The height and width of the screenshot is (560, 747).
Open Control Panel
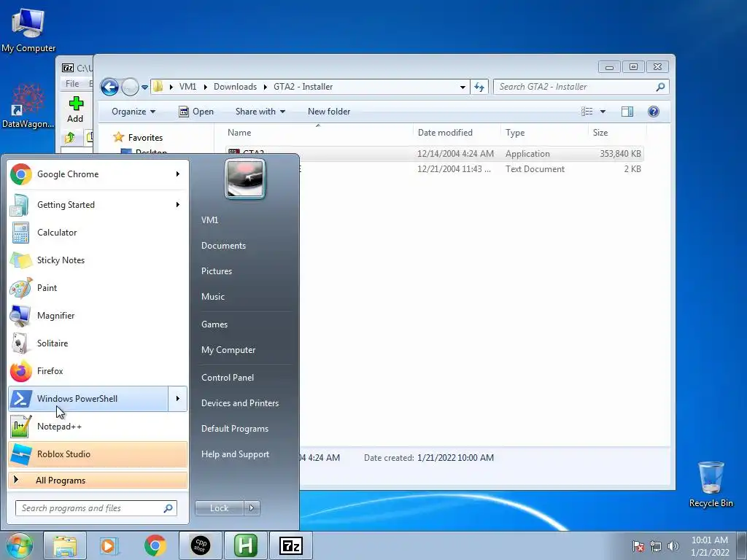pos(228,378)
